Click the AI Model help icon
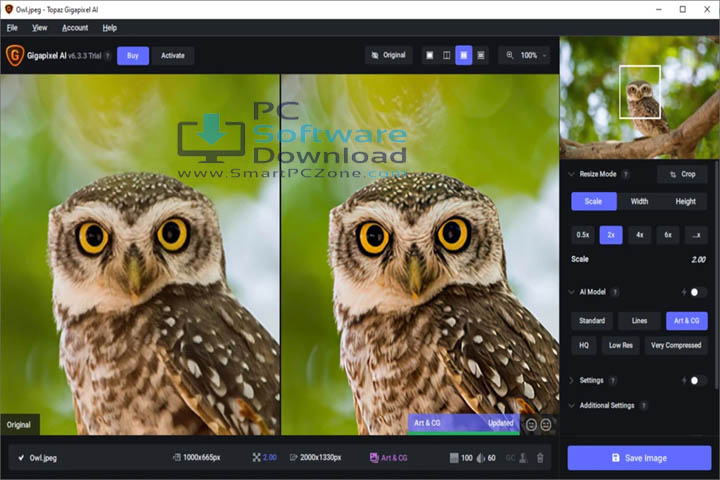 615,292
